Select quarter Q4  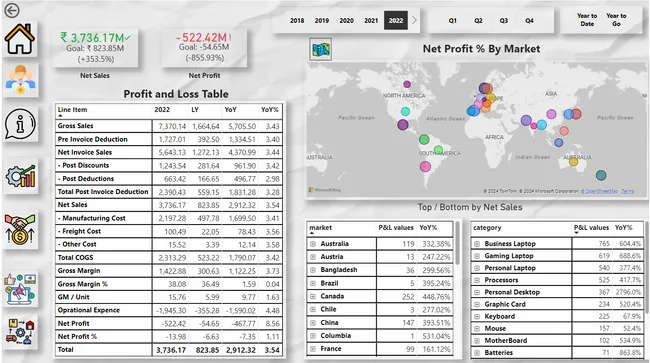529,20
